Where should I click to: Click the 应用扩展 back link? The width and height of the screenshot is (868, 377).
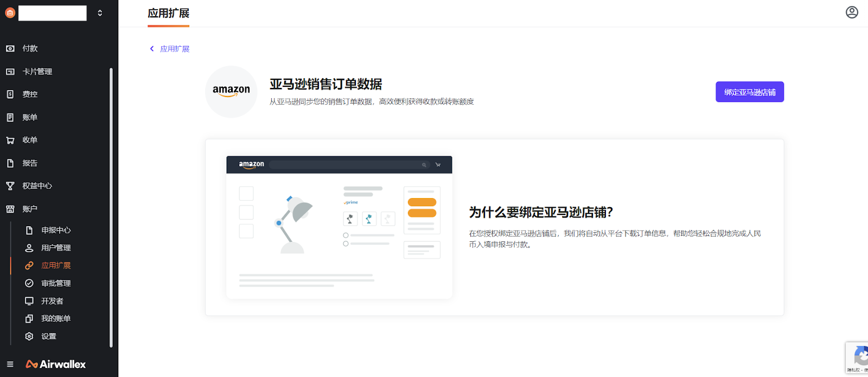175,49
